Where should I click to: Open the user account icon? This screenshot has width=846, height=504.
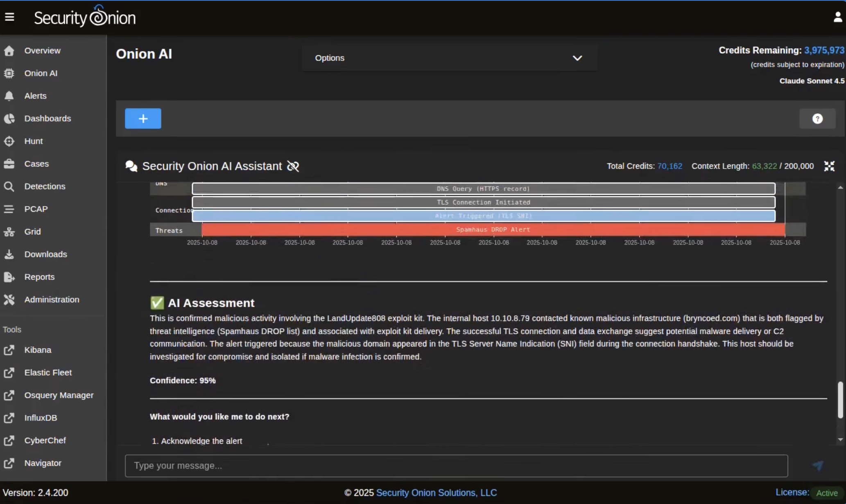[838, 17]
